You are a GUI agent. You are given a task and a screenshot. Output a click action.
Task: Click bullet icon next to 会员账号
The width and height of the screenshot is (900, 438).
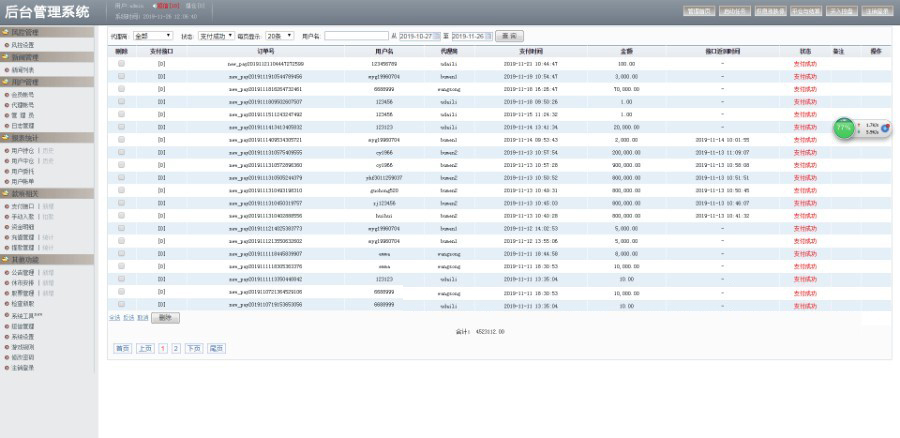pos(6,95)
